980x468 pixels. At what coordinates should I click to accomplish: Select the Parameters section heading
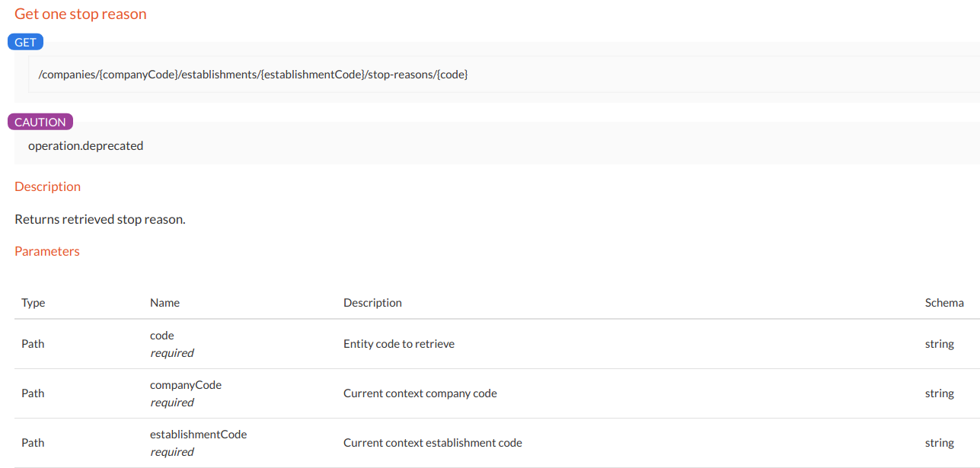[x=47, y=251]
